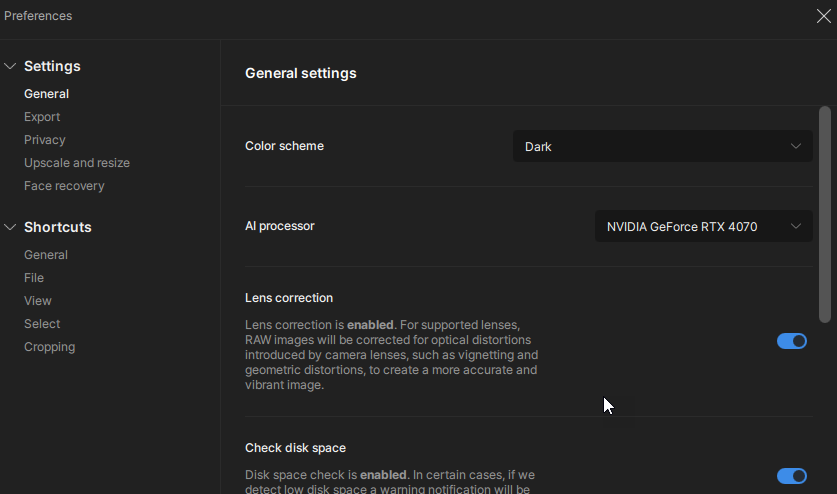This screenshot has width=837, height=494.
Task: Open General under Settings
Action: 46,94
